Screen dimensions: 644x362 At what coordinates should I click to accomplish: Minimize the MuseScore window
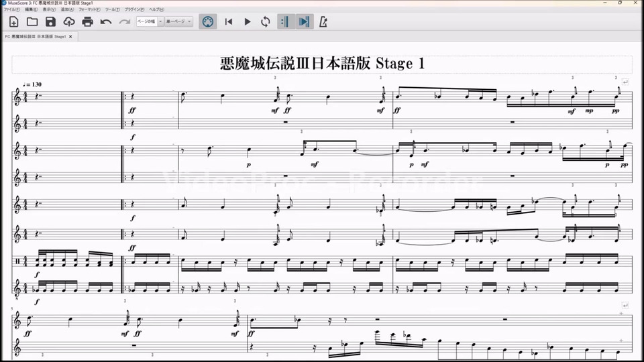[x=604, y=3]
